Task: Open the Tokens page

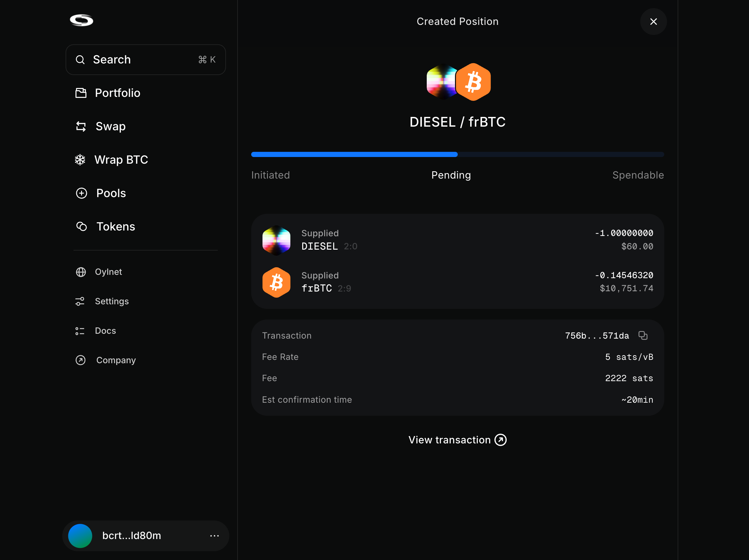Action: [x=115, y=227]
